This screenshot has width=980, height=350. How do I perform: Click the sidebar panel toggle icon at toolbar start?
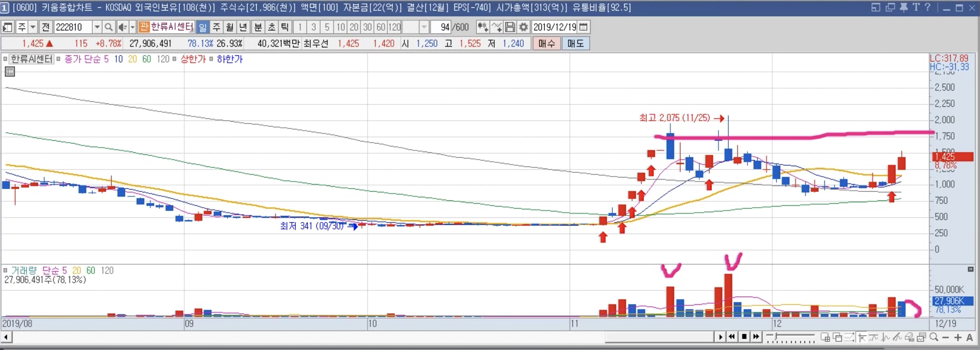point(7,27)
